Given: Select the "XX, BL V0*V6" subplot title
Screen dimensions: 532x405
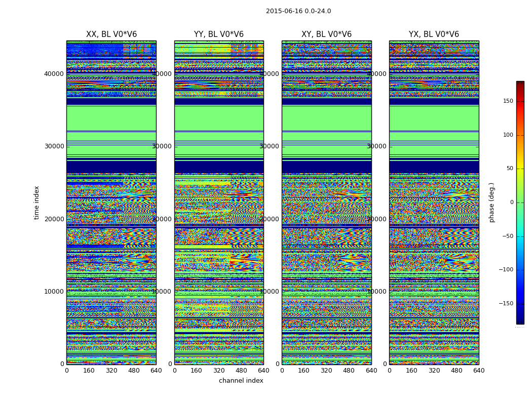Looking at the screenshot, I should click(x=111, y=34).
